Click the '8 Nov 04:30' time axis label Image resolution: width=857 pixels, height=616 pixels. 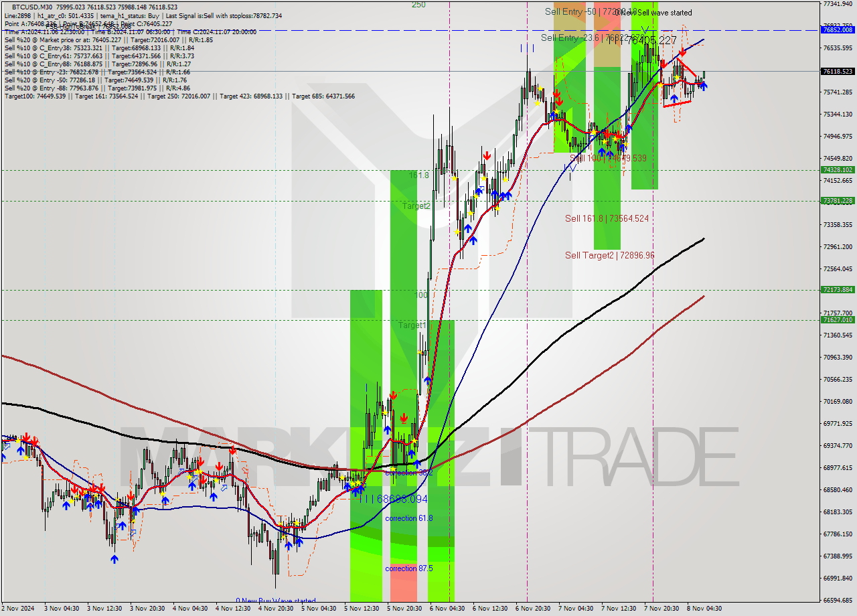click(704, 609)
